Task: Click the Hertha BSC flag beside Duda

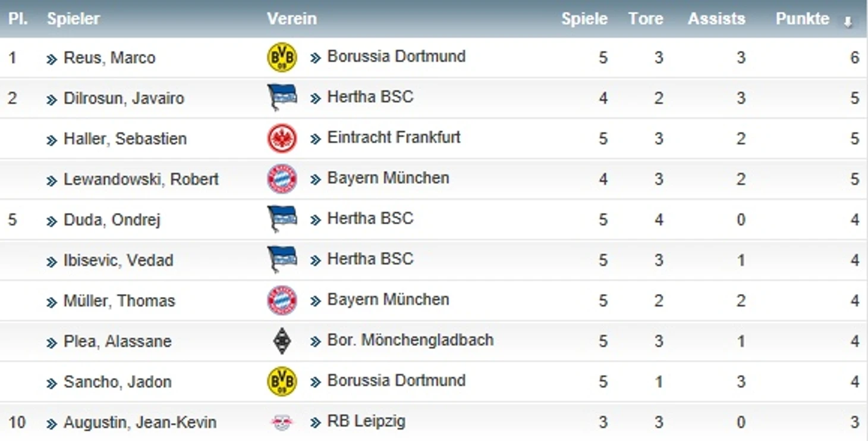Action: pyautogui.click(x=282, y=219)
